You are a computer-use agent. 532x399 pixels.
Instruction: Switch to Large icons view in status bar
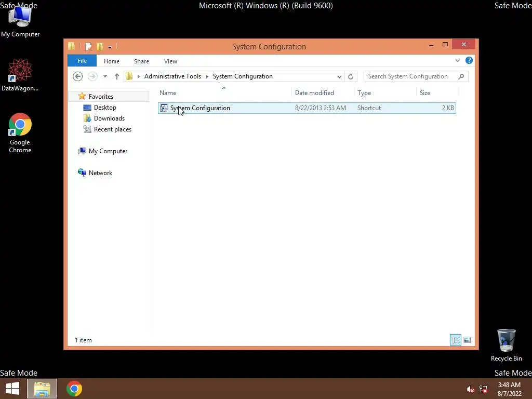pyautogui.click(x=467, y=340)
